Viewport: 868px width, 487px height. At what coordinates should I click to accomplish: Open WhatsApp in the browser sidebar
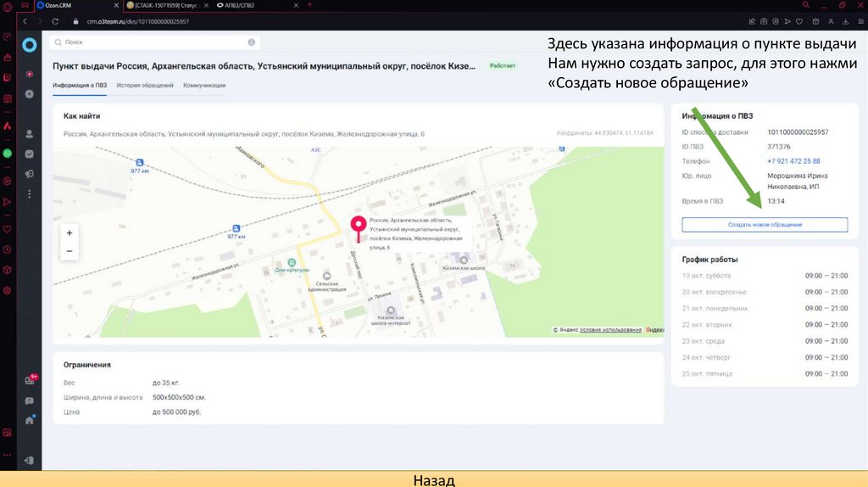point(7,154)
